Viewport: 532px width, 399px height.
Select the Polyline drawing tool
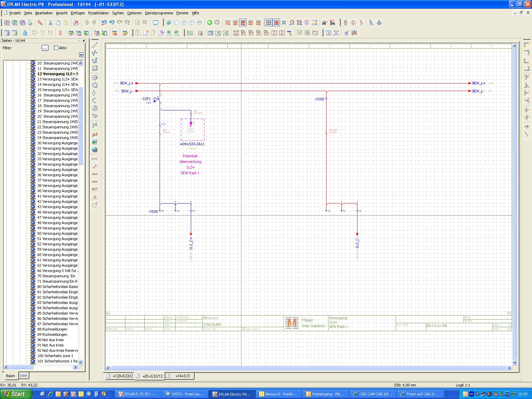(95, 53)
